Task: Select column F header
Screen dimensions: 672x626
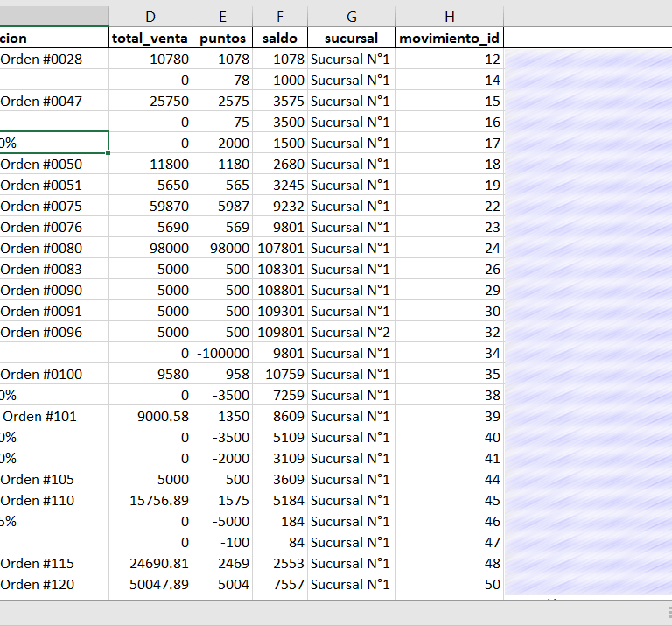Action: tap(280, 17)
